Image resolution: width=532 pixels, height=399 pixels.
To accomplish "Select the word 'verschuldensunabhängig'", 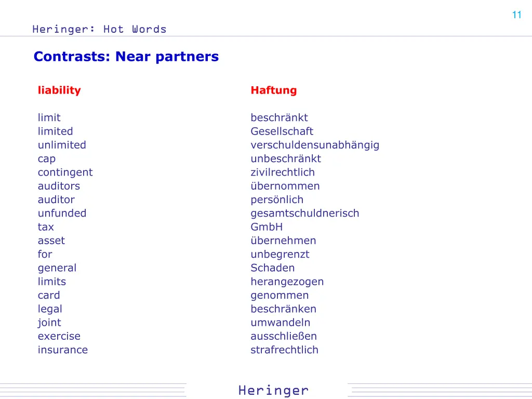I will tap(315, 145).
